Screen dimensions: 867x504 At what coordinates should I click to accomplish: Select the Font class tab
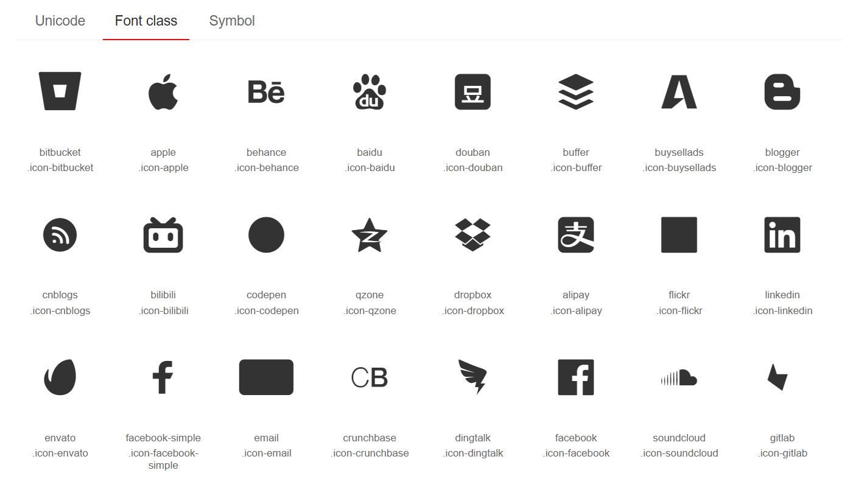click(x=146, y=21)
